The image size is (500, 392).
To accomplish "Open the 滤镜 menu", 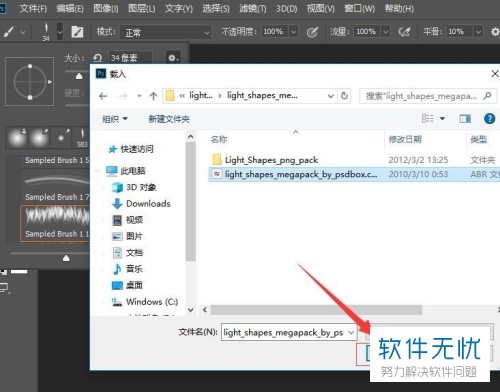I will click(253, 8).
